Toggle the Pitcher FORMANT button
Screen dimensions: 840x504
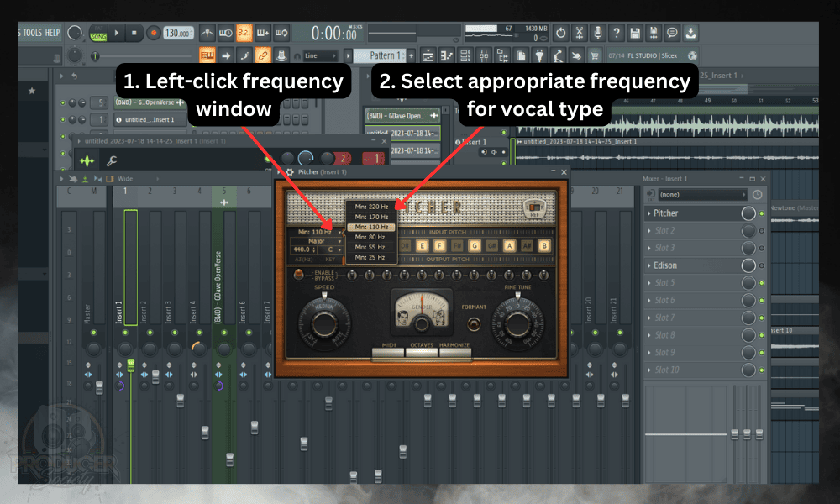474,324
